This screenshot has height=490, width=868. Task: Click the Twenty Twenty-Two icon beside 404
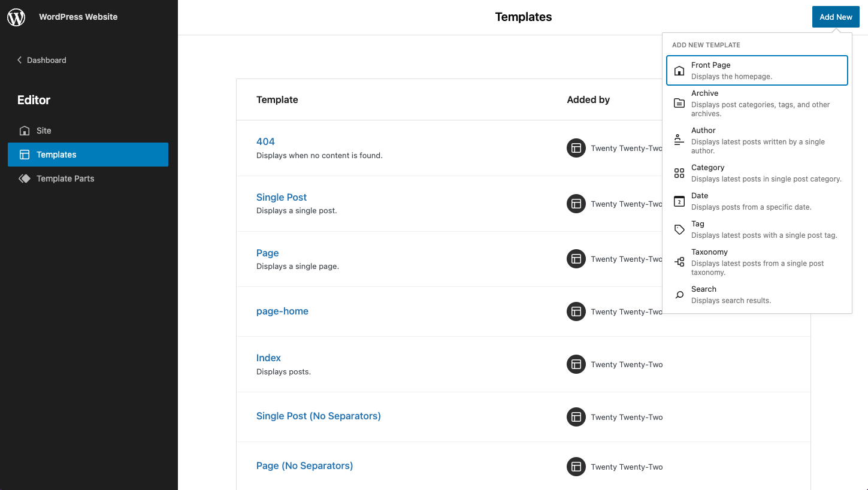click(576, 148)
